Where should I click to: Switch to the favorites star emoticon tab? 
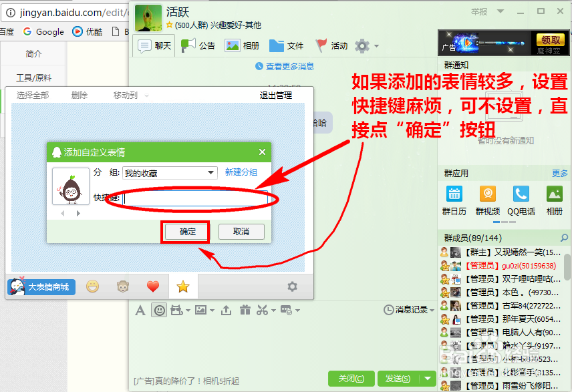click(x=182, y=286)
